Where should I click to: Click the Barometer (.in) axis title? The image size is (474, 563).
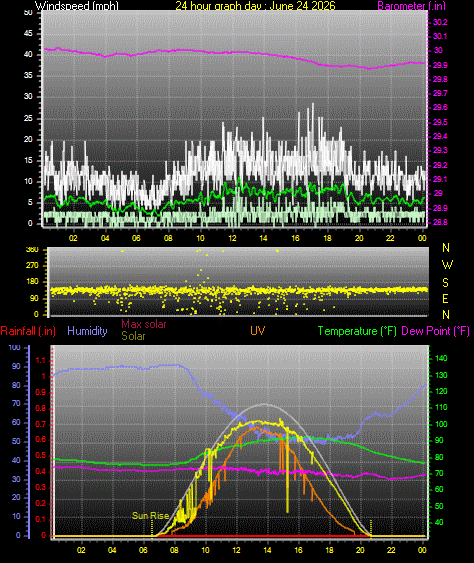tap(412, 5)
